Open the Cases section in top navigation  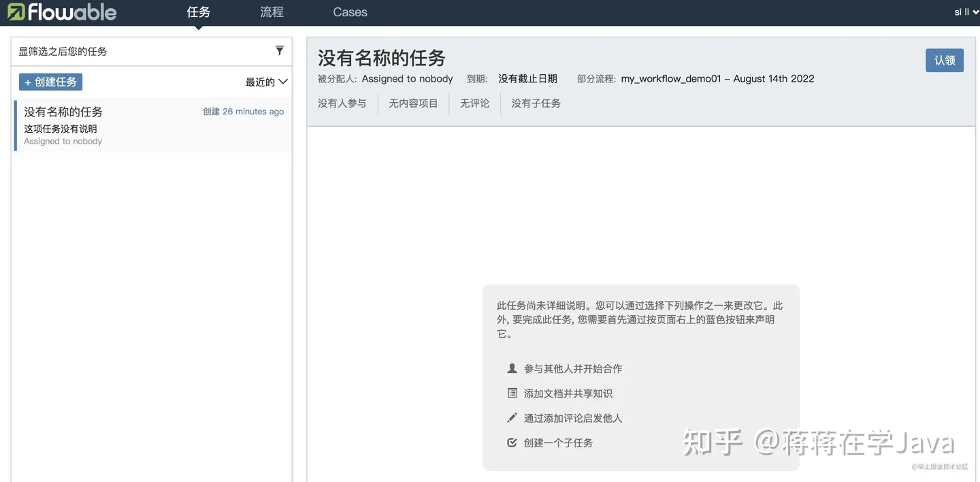pos(349,12)
